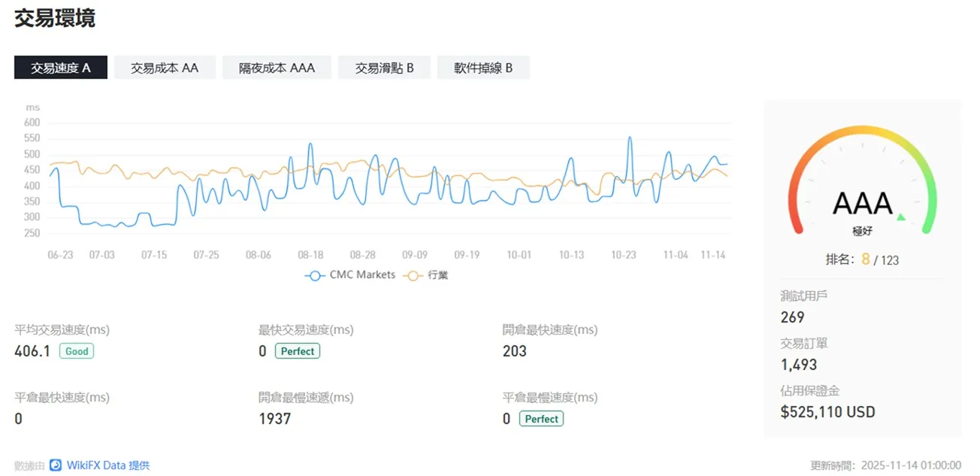This screenshot has width=980, height=476.
Task: Click the 極好 rating text
Action: pos(862,232)
